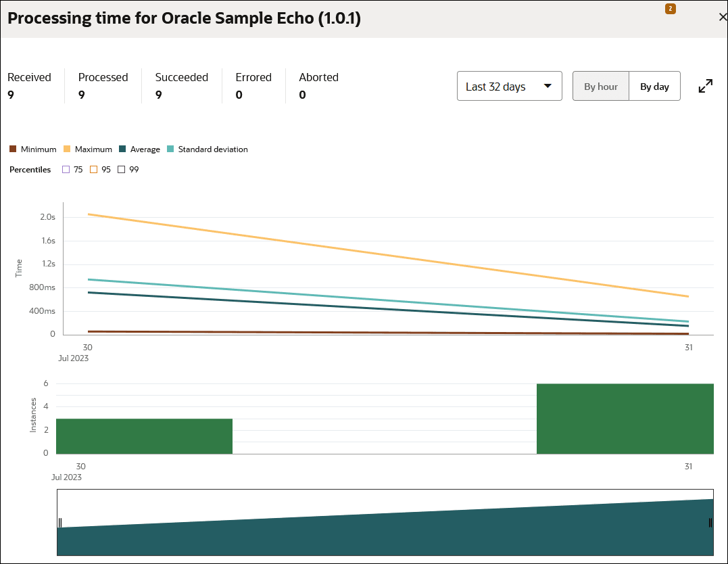
Task: Click the right range slider handle
Action: click(x=710, y=523)
